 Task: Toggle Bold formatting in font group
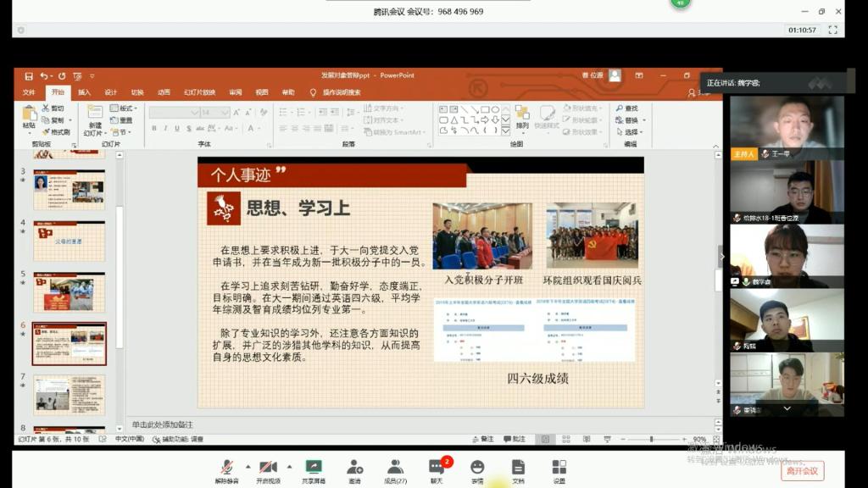154,129
